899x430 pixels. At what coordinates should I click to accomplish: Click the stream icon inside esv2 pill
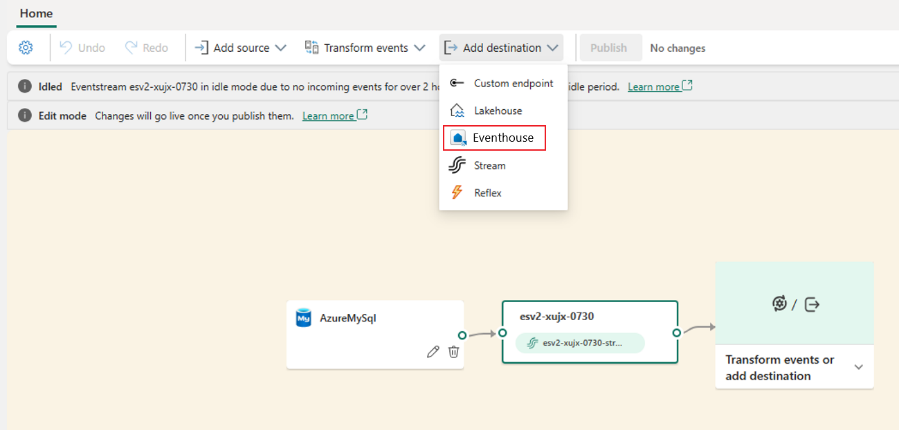tap(531, 343)
